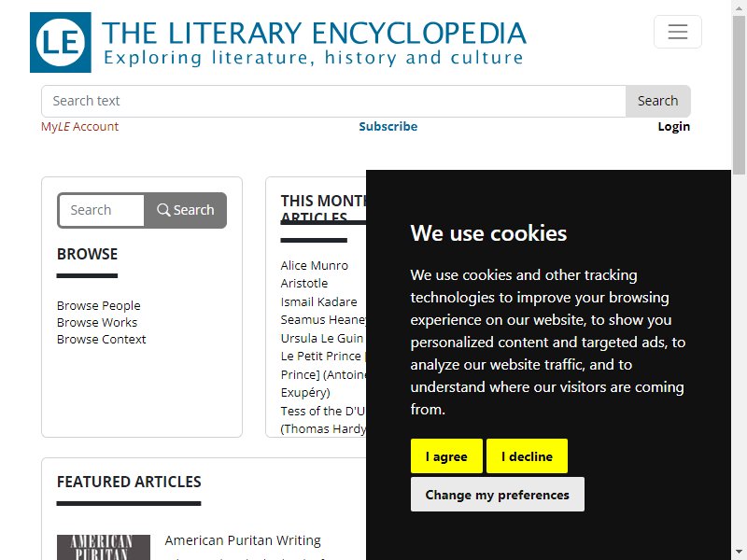The image size is (747, 560).
Task: Open the American Puritan Writing thumbnail
Action: point(104,547)
